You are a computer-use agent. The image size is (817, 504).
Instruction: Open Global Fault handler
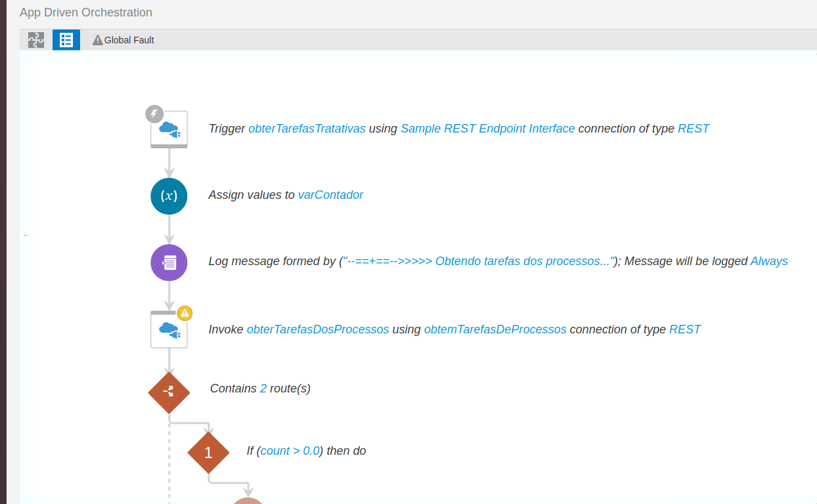click(x=123, y=40)
